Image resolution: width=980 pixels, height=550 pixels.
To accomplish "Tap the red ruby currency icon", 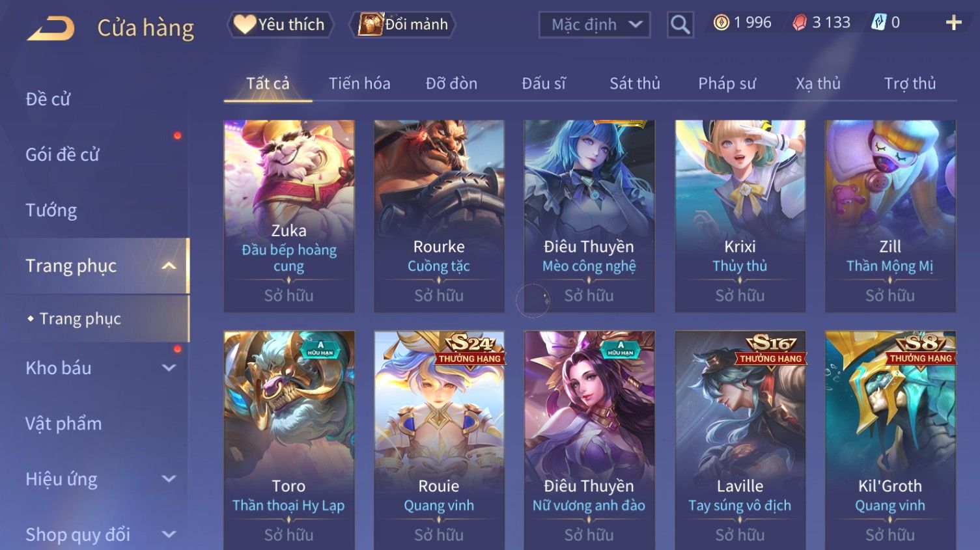I will tap(800, 23).
